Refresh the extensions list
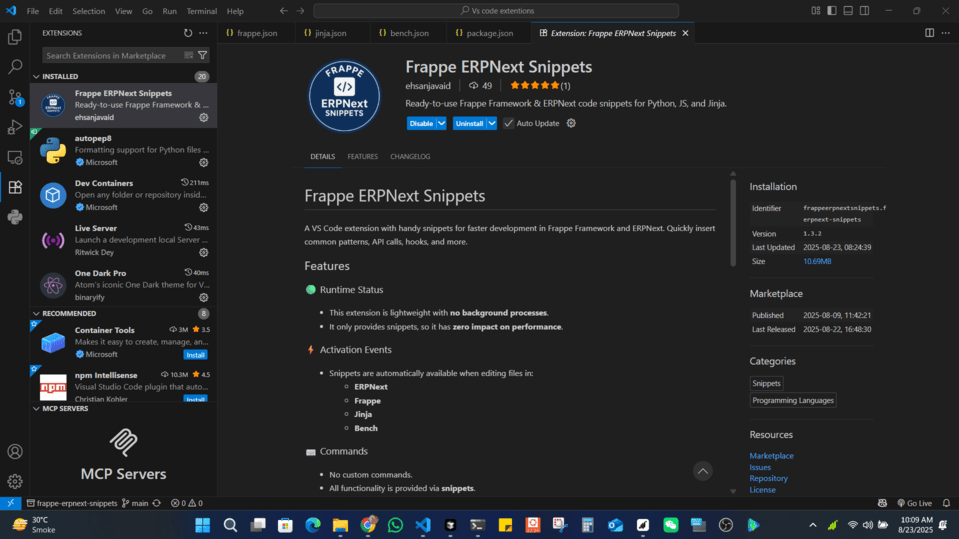Image resolution: width=959 pixels, height=539 pixels. [x=187, y=33]
